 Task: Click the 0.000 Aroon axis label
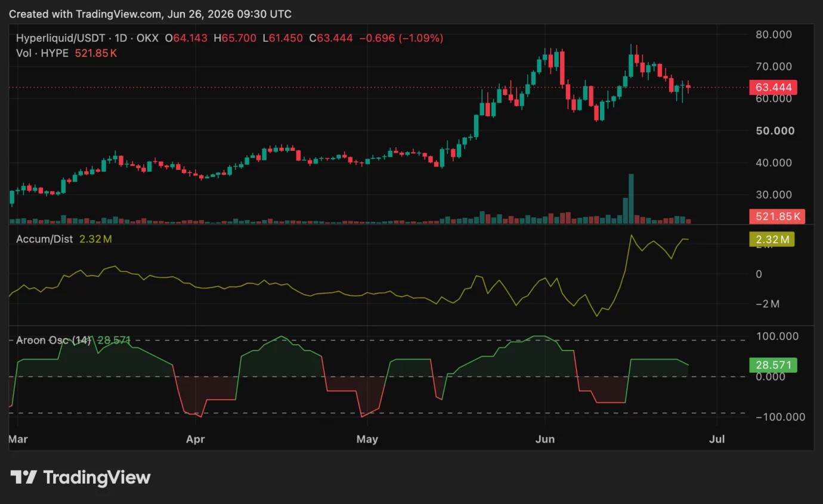[772, 376]
